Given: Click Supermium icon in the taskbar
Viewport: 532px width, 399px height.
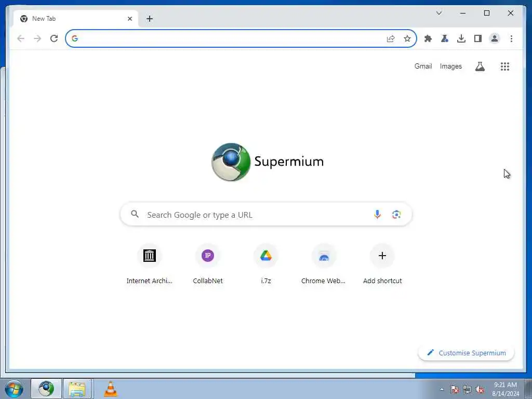Looking at the screenshot, I should coord(46,389).
